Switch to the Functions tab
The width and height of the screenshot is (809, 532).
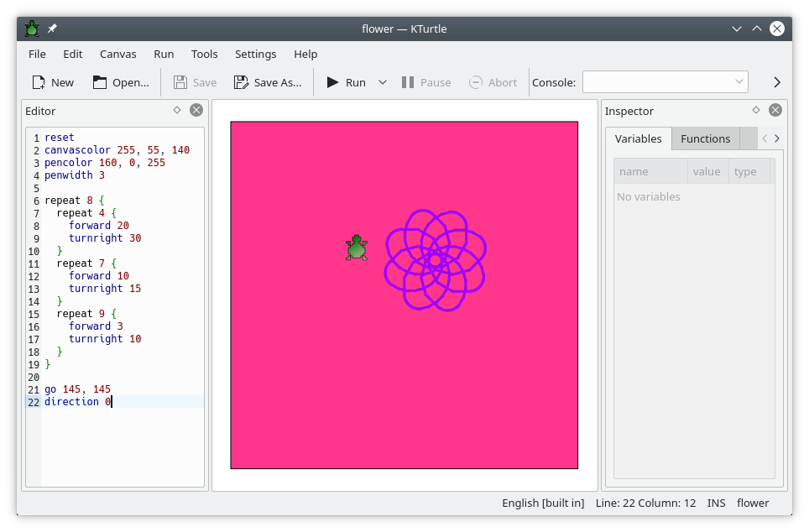[x=705, y=139]
